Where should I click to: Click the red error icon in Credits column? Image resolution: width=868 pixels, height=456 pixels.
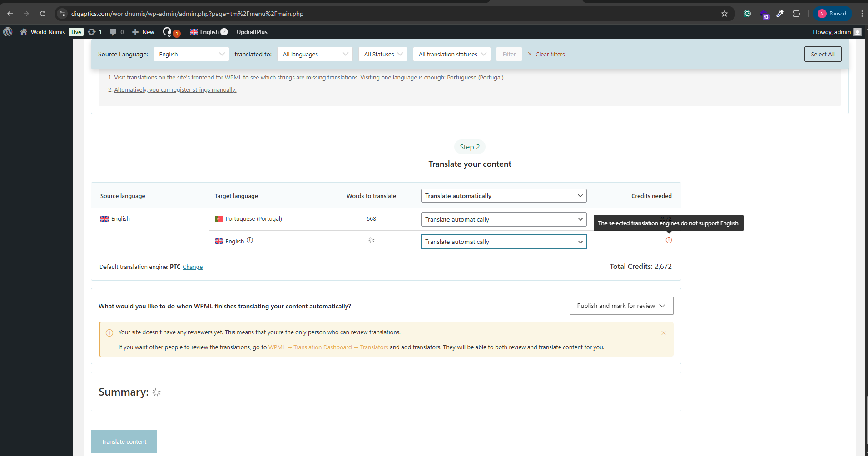click(x=669, y=240)
